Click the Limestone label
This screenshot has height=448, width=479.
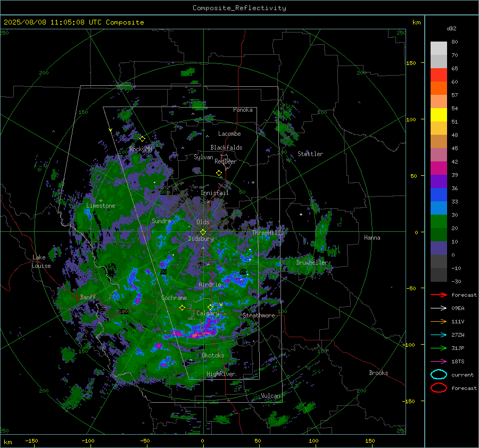click(101, 206)
